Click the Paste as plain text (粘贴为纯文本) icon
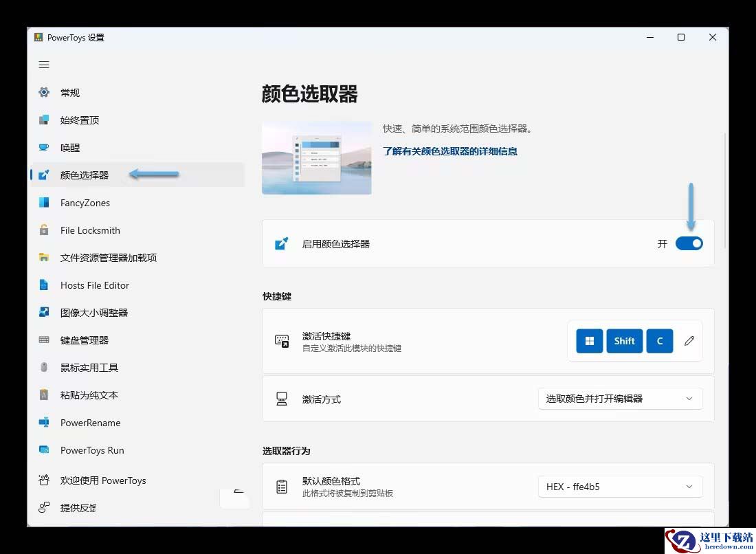Screen dimensions: 756x554 point(44,395)
